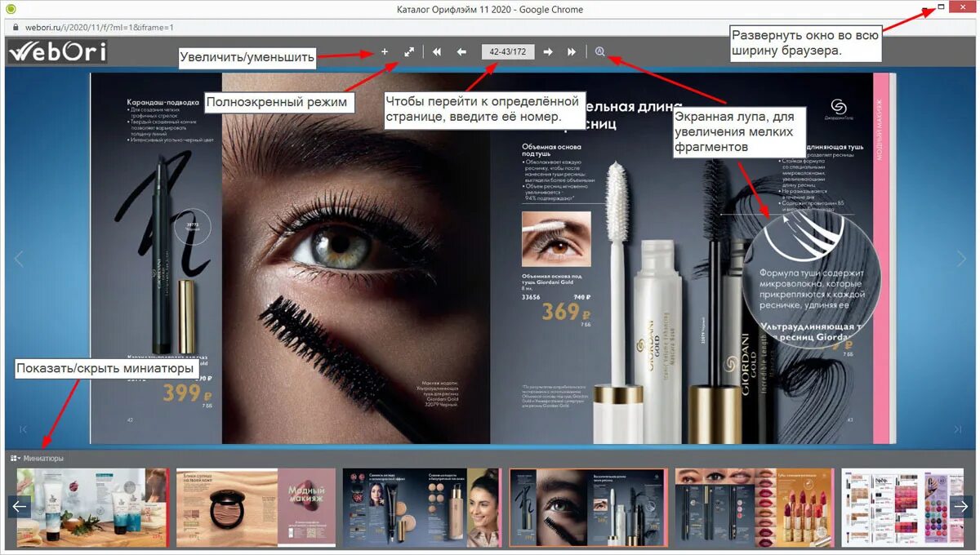980x555 pixels.
Task: Click the Giordani Gold logo on the right page
Action: 840,110
